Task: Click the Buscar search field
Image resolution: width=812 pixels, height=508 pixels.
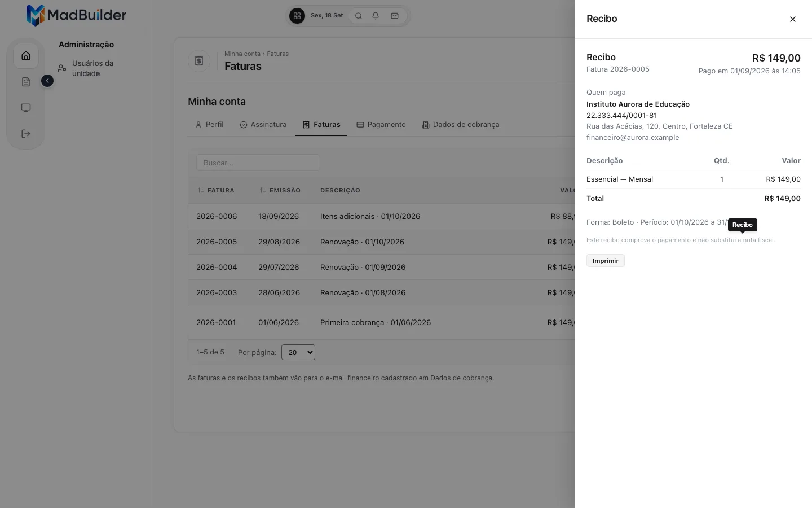Action: 258,163
